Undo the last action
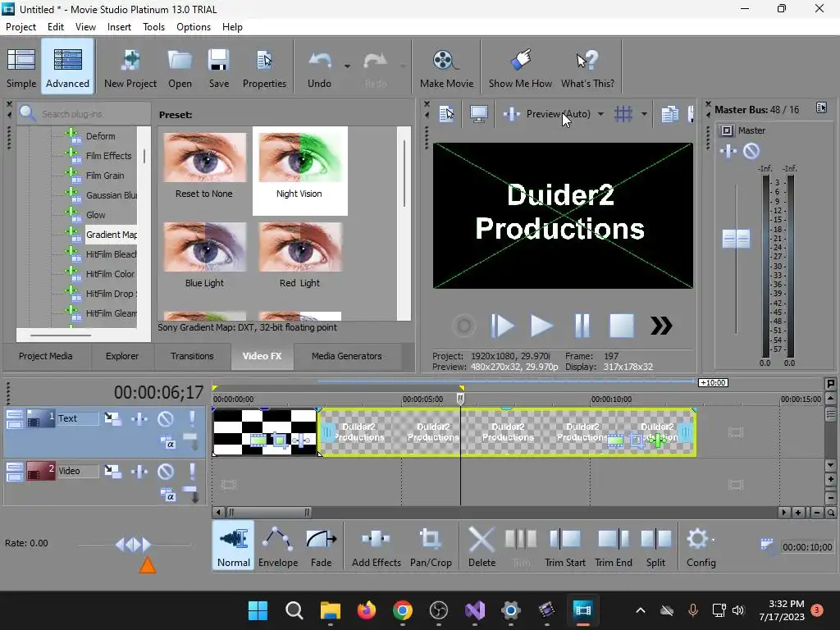Image resolution: width=840 pixels, height=630 pixels. (x=320, y=68)
